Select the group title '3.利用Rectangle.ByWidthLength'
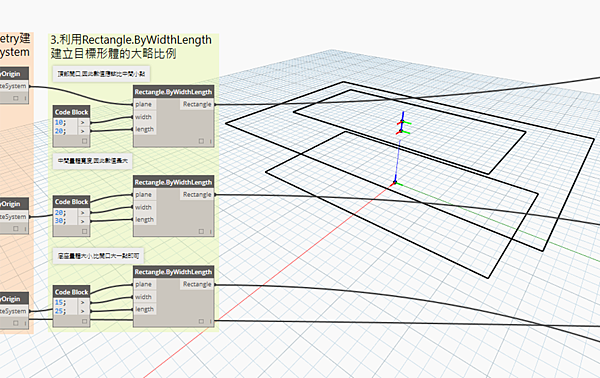This screenshot has height=378, width=600. click(x=131, y=40)
